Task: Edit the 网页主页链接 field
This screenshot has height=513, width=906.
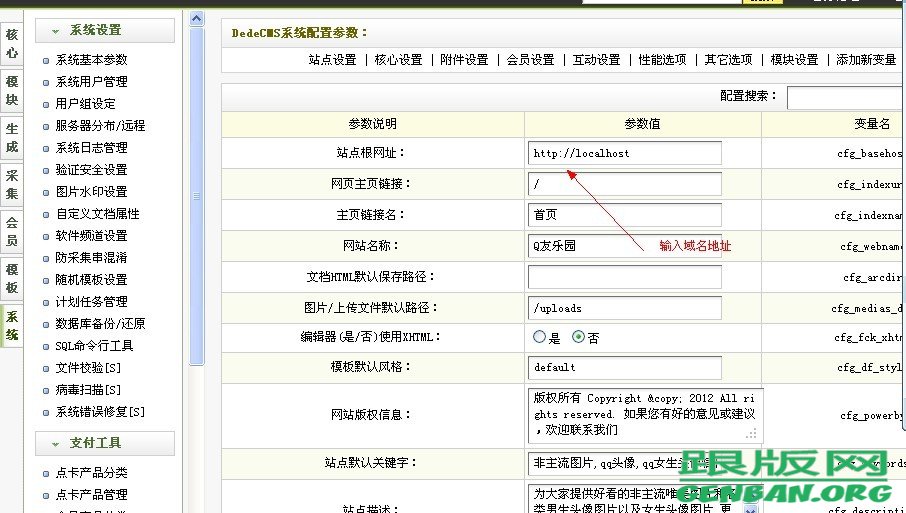Action: click(x=625, y=184)
